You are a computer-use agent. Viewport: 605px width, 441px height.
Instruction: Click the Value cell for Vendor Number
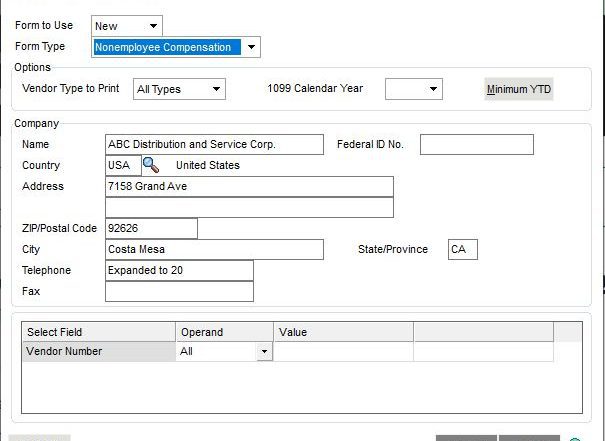pyautogui.click(x=343, y=352)
